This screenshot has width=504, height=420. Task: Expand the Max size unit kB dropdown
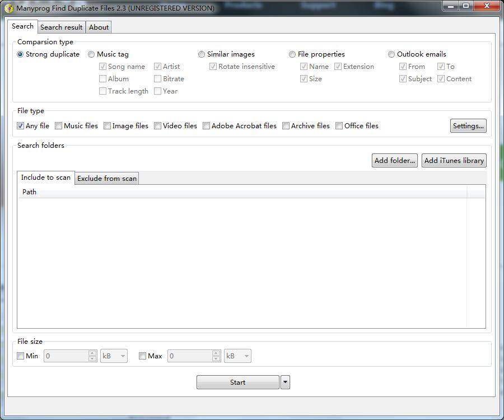[237, 356]
